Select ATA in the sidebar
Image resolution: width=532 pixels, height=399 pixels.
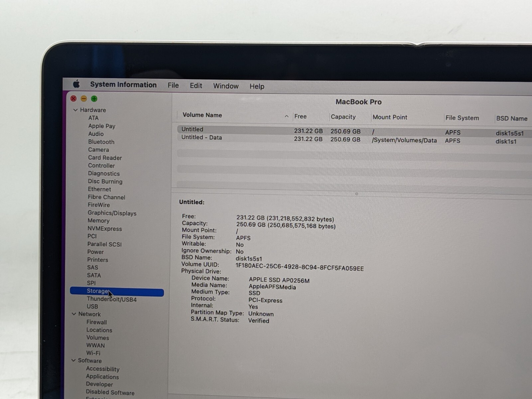(x=93, y=118)
